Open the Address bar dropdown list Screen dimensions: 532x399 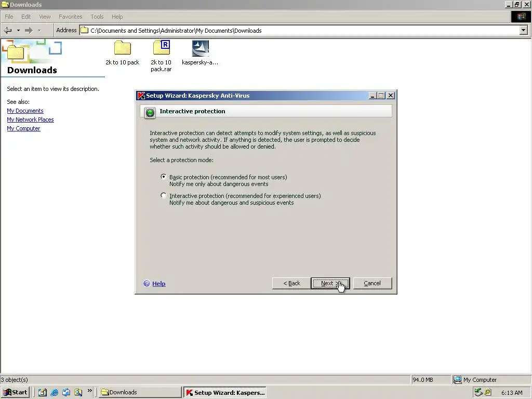(524, 31)
